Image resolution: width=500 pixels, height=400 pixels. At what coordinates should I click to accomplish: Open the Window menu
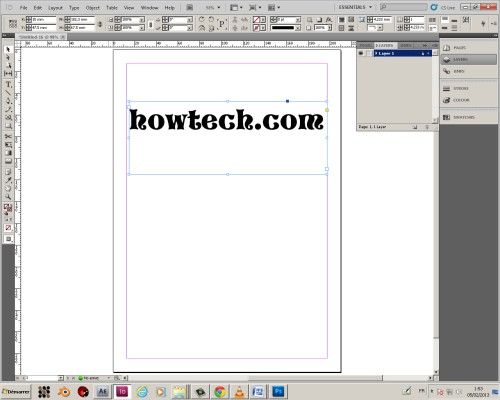click(x=149, y=7)
